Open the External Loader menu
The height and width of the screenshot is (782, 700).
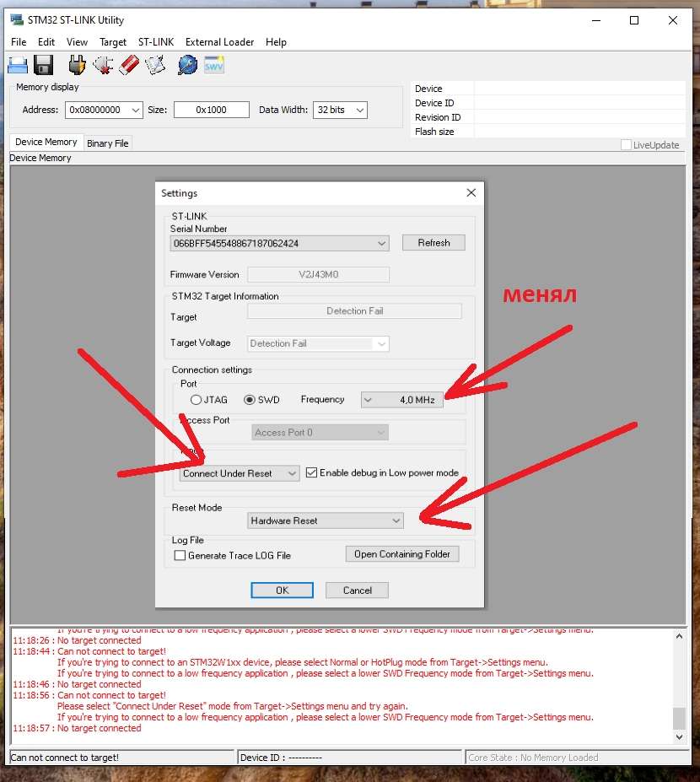[x=219, y=42]
